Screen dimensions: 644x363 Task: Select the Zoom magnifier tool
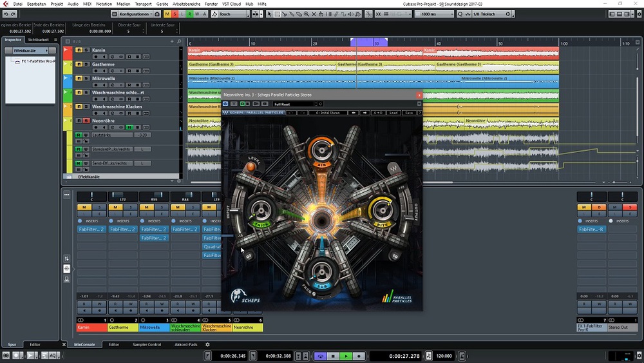[x=307, y=14]
